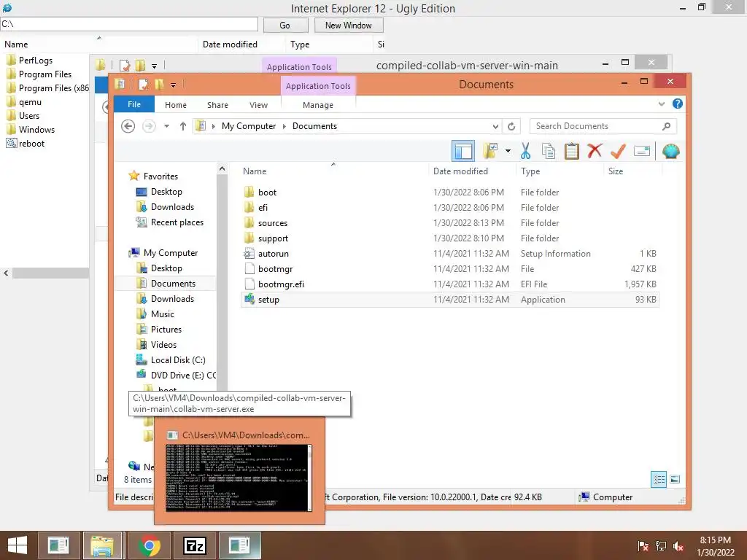Open Windows Start button
This screenshot has width=747, height=560.
pyautogui.click(x=18, y=545)
